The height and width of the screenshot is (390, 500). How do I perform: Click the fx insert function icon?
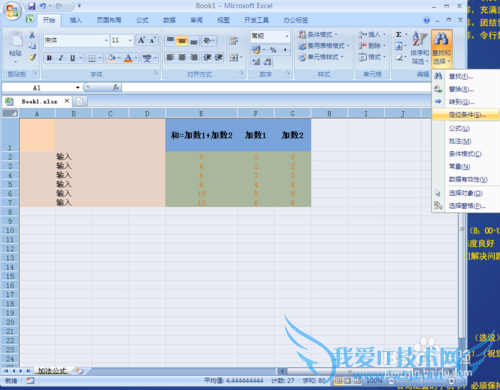(x=116, y=87)
